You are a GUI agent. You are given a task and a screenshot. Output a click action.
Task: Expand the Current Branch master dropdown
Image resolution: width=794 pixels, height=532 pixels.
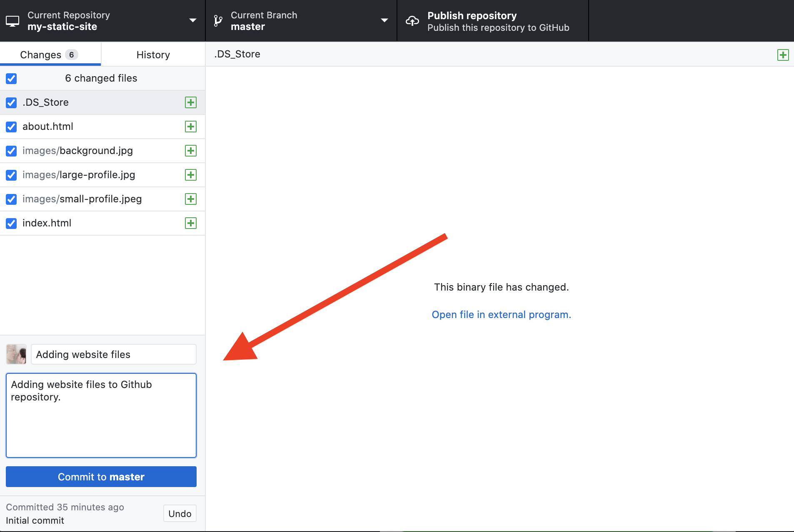click(x=301, y=21)
